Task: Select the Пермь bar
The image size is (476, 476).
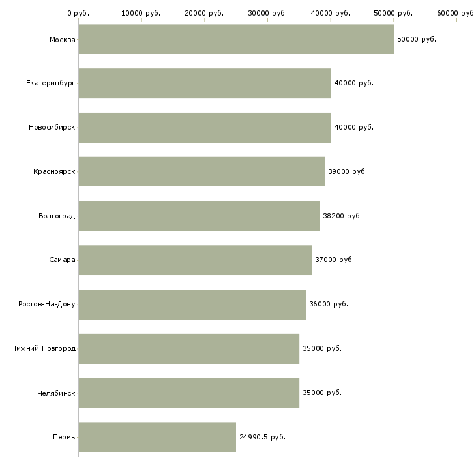Action: [157, 437]
